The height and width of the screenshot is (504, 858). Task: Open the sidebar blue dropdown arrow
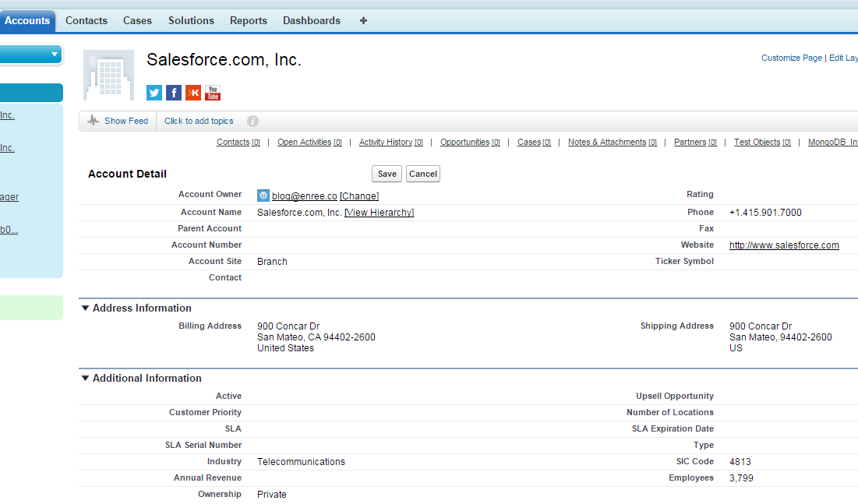(55, 55)
